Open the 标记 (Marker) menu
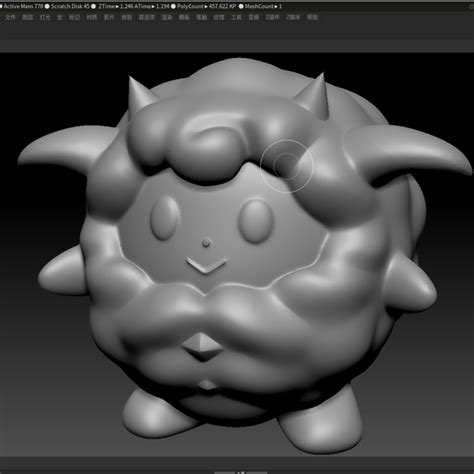 click(x=74, y=17)
